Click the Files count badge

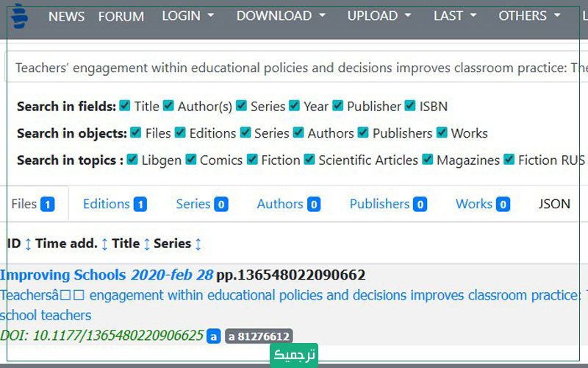48,205
